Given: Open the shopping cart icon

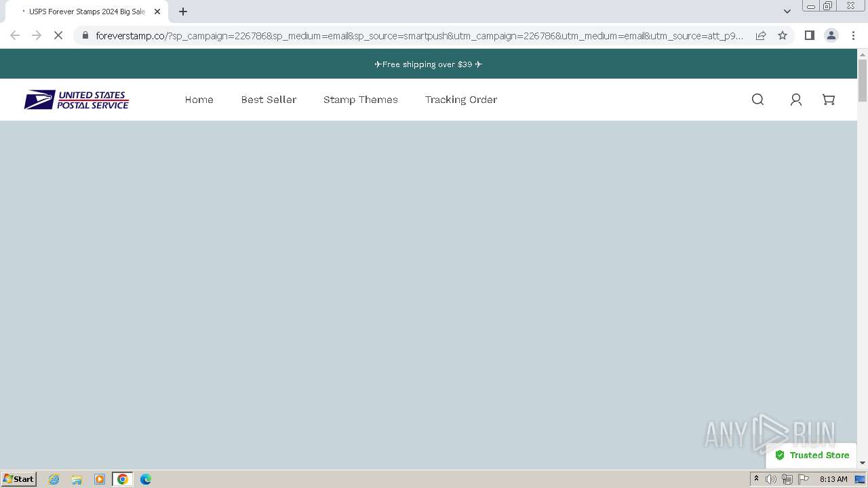Looking at the screenshot, I should point(829,100).
